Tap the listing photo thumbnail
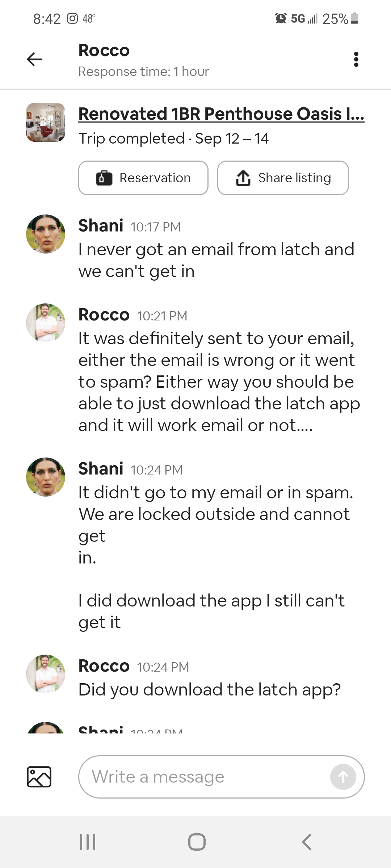This screenshot has height=868, width=391. pyautogui.click(x=46, y=122)
